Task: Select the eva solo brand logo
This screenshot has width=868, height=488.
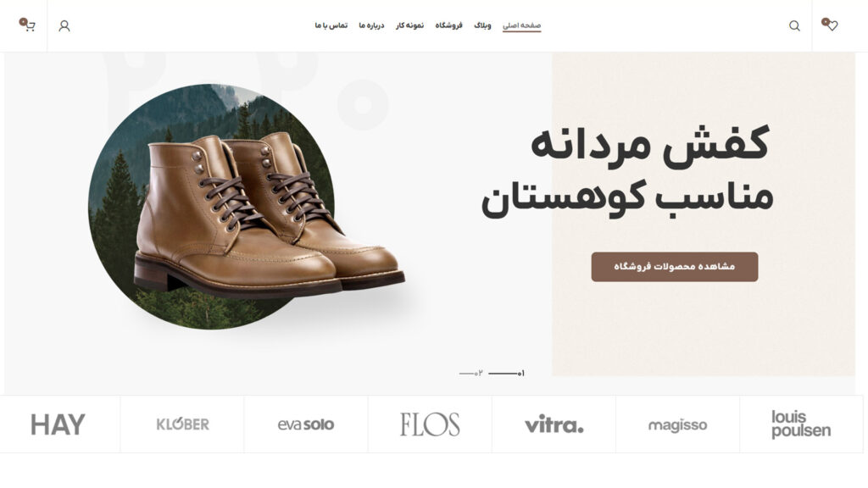Action: (305, 425)
